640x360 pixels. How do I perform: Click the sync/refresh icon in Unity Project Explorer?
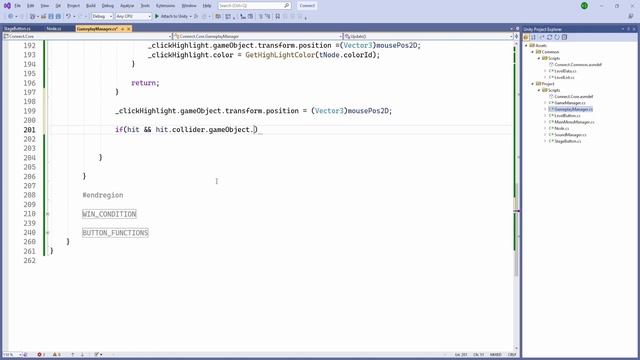pos(549,37)
